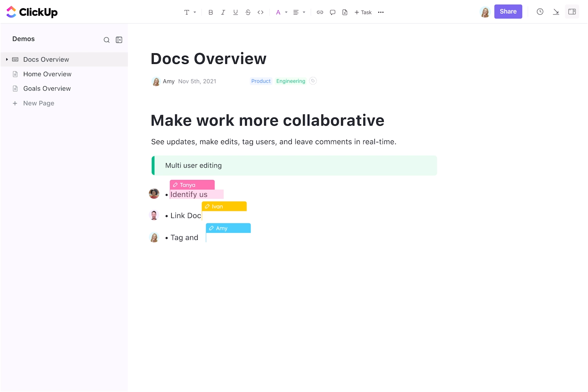The width and height of the screenshot is (588, 392).
Task: Click the Demos sidebar title
Action: pos(24,39)
